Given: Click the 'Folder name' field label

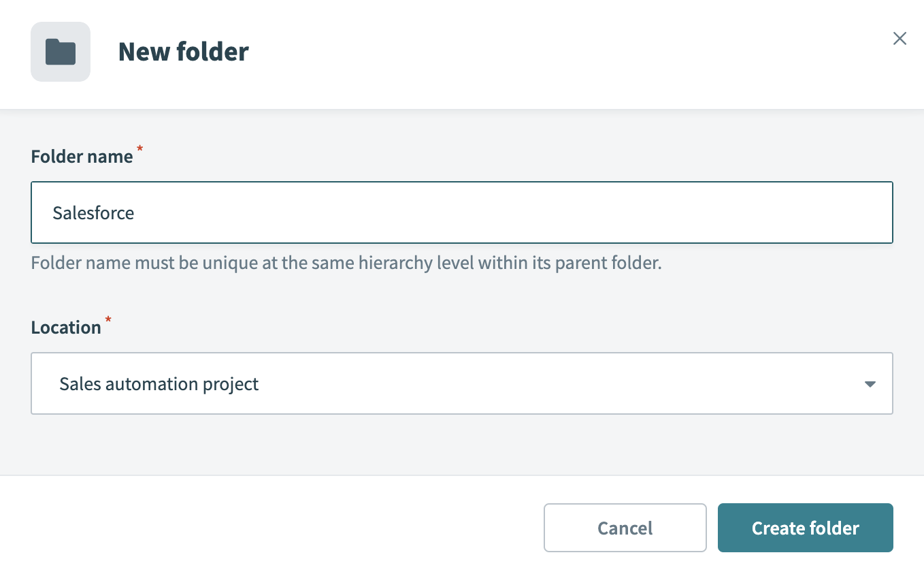Looking at the screenshot, I should point(81,156).
